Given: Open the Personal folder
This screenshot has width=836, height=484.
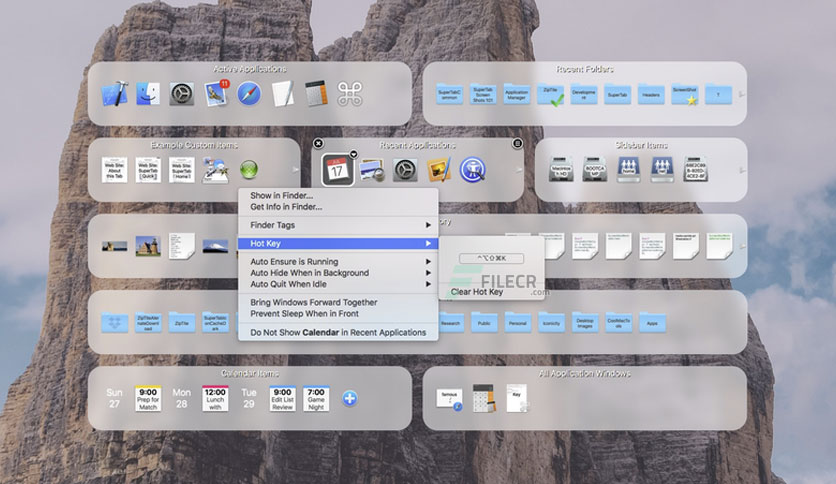Looking at the screenshot, I should tap(518, 322).
